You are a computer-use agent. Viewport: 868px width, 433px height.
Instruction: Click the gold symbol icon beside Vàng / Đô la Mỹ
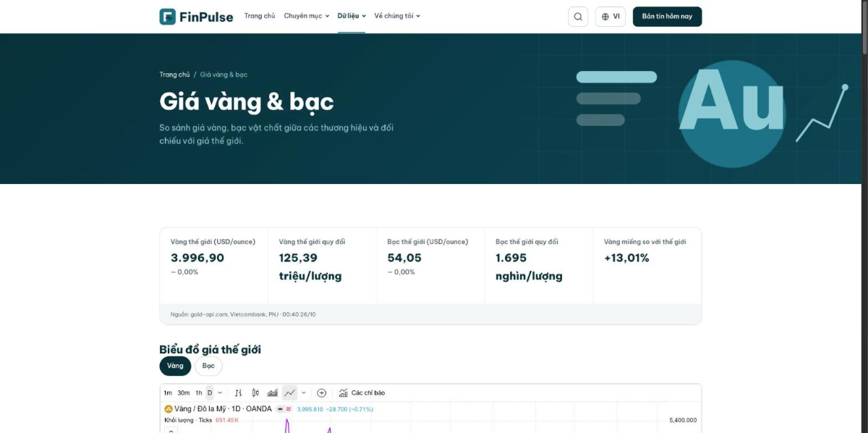coord(169,409)
